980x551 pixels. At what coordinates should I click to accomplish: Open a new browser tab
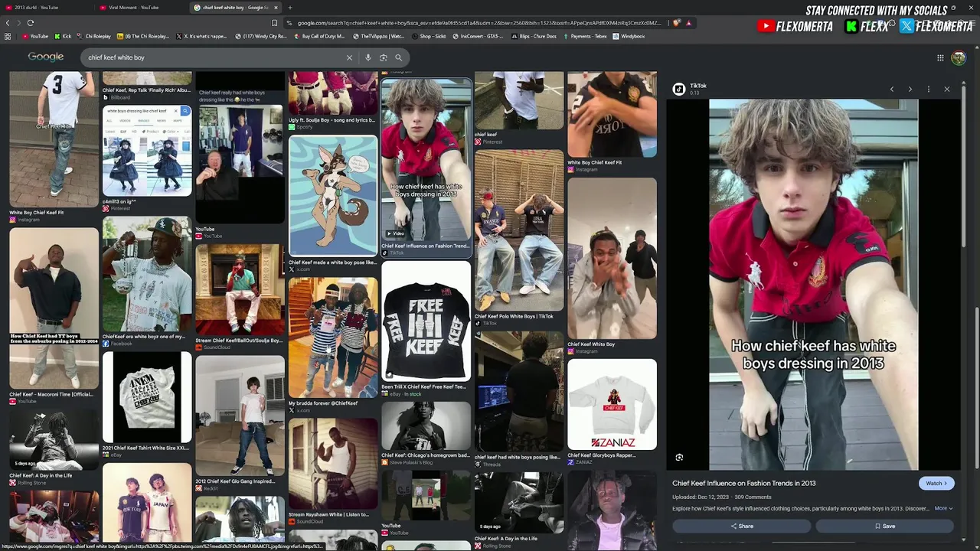coord(289,8)
